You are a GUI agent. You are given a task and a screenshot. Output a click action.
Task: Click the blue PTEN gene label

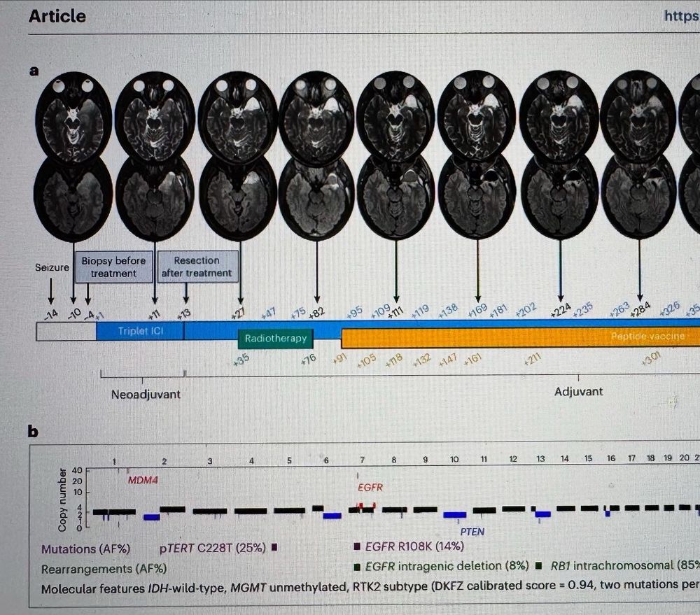[472, 532]
